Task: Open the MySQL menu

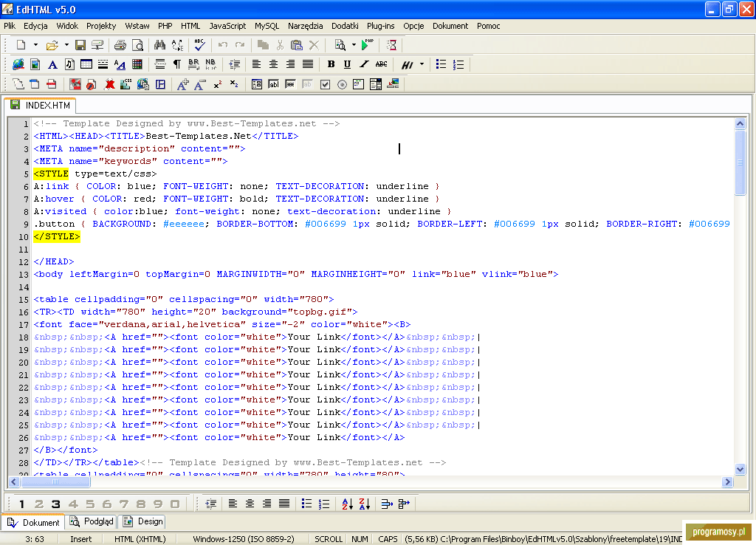Action: [267, 26]
